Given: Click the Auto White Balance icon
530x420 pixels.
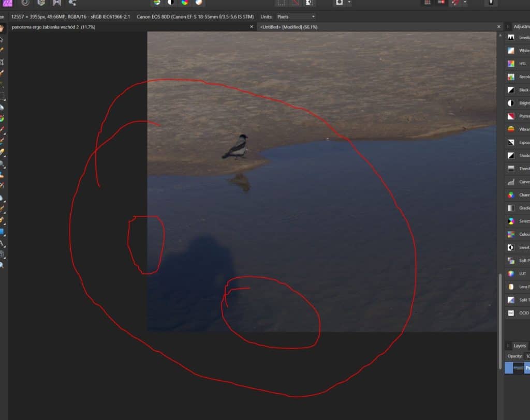Looking at the screenshot, I should pyautogui.click(x=198, y=3).
